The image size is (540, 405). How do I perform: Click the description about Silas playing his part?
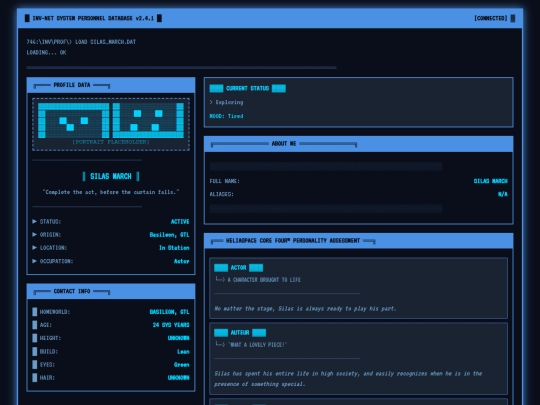coord(305,309)
